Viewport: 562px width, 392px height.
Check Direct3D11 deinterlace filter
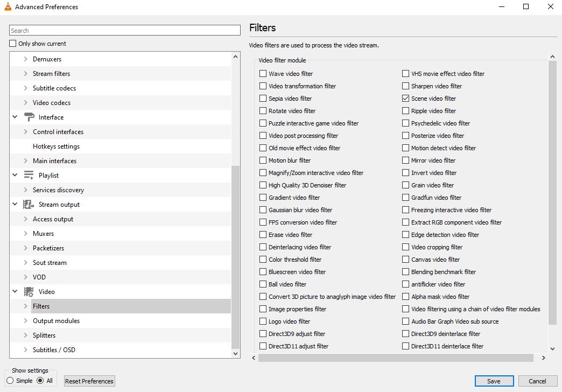tap(405, 346)
